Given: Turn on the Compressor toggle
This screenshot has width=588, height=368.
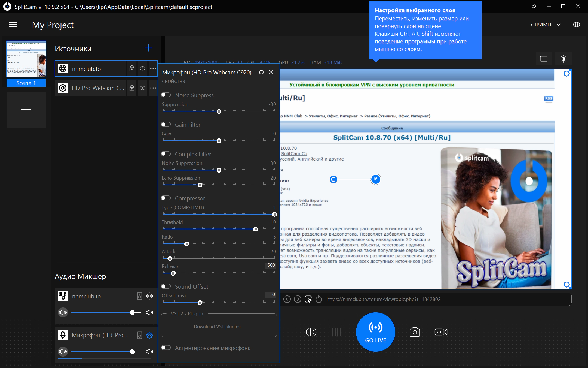Looking at the screenshot, I should pos(166,198).
